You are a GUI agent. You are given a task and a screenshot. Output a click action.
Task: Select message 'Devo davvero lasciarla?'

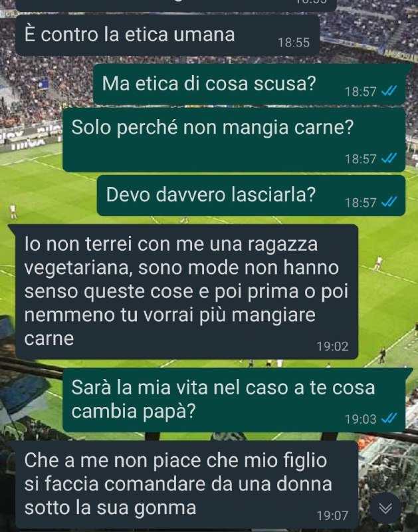pyautogui.click(x=251, y=196)
